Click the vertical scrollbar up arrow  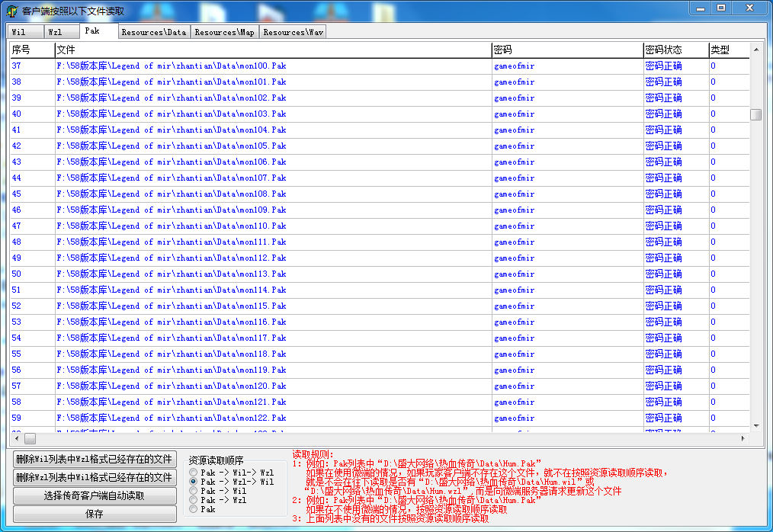click(x=755, y=50)
